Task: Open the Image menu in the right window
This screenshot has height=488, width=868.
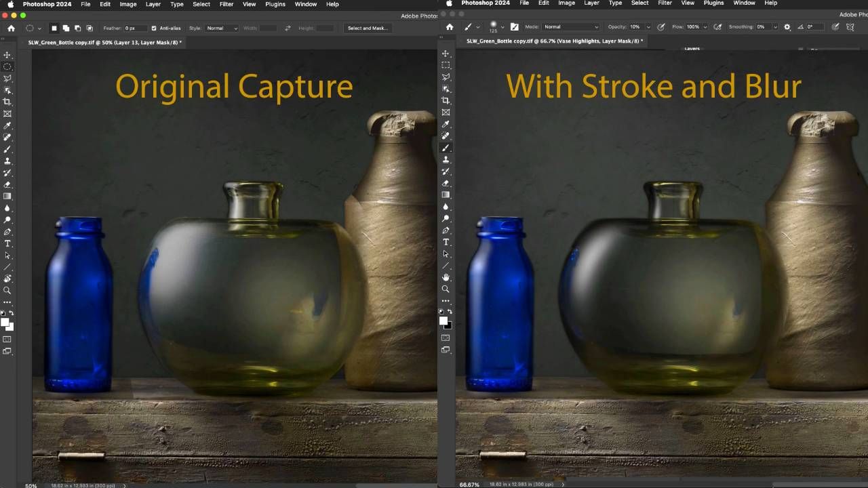Action: [x=567, y=3]
